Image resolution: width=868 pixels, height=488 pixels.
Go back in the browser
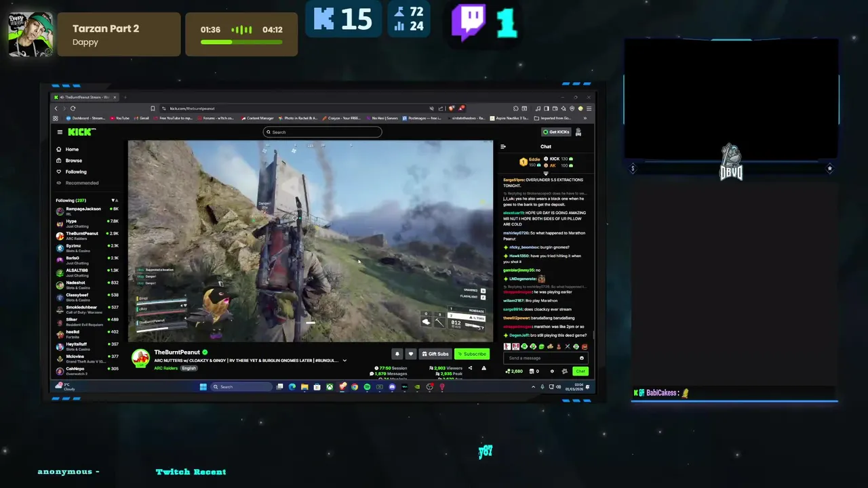click(56, 108)
